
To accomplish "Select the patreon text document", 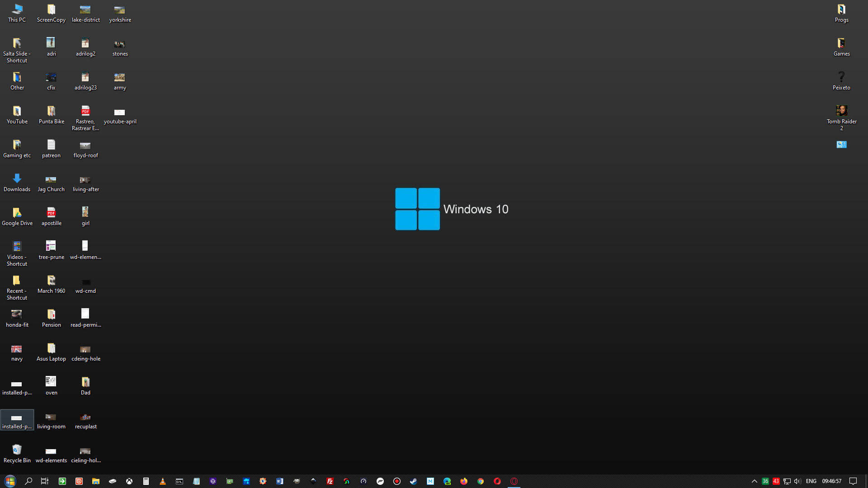I will [51, 149].
